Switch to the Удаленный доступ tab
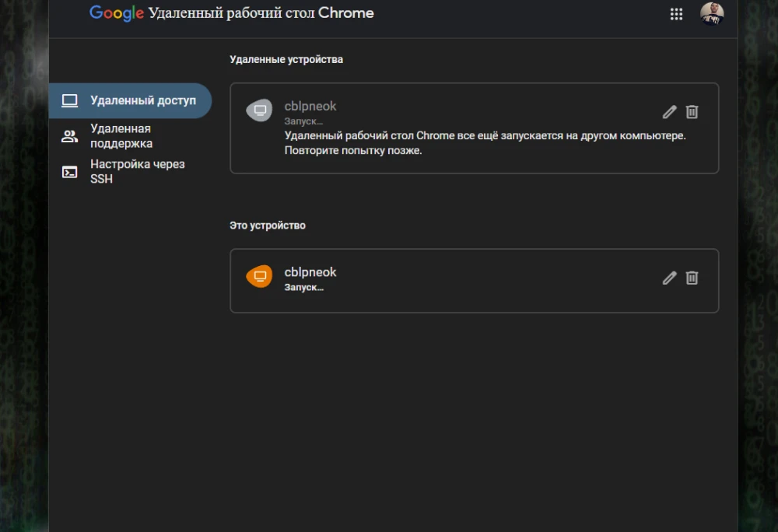The height and width of the screenshot is (532, 778). pos(142,100)
